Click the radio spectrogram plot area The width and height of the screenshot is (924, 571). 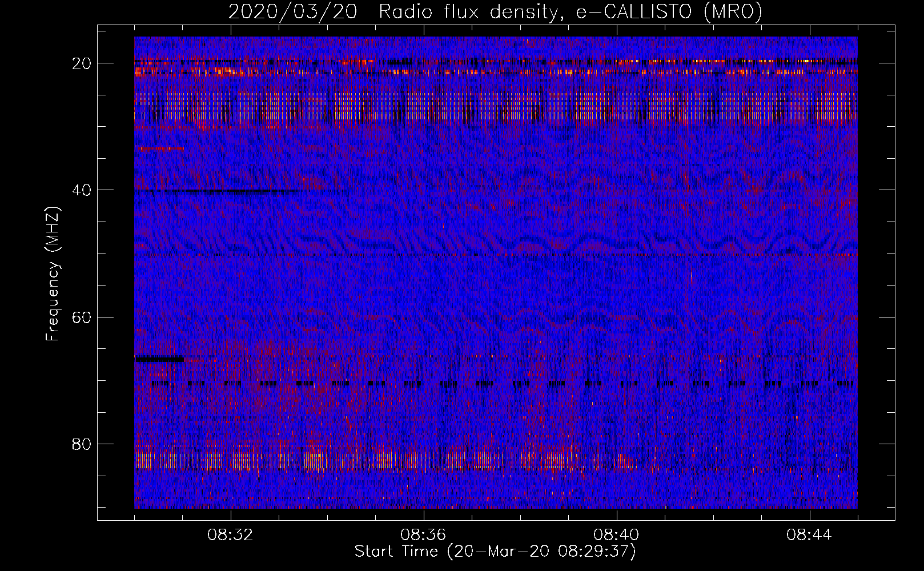496,272
